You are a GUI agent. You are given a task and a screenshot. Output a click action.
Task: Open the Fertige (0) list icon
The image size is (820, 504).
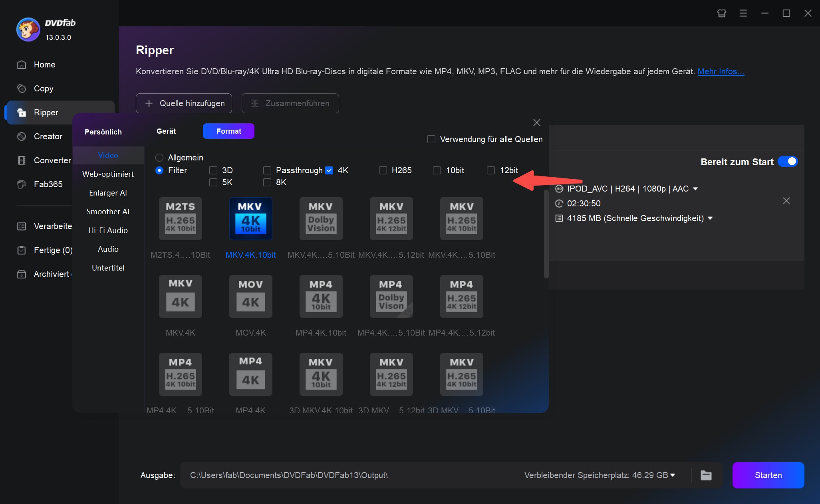[22, 250]
